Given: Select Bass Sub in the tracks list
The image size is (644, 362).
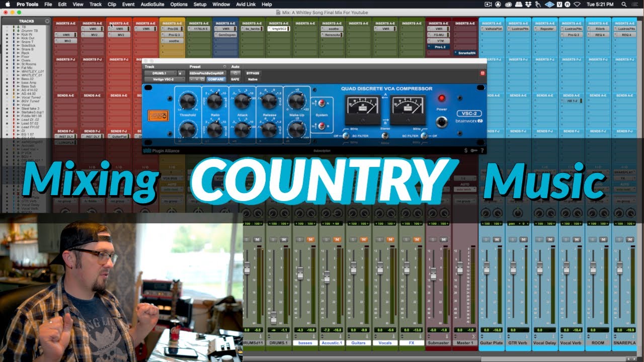Looking at the screenshot, I should [29, 86].
